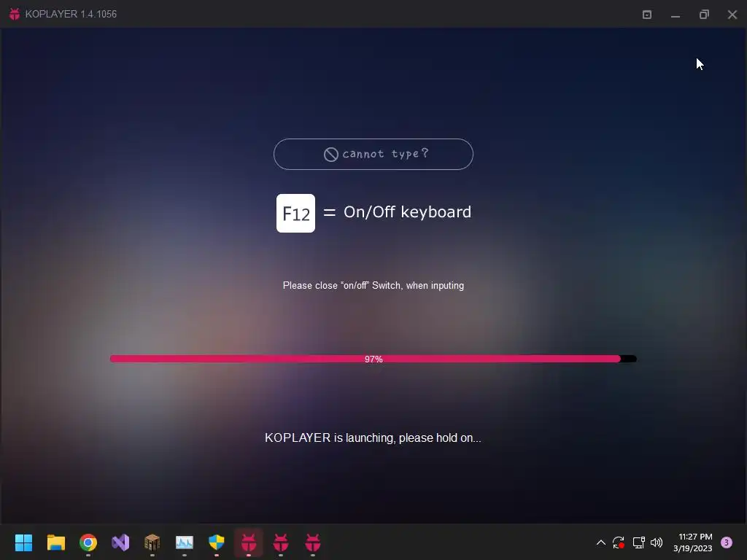Click the KOPLAYER logo in title bar
Screen dimensions: 747x560
(15, 14)
